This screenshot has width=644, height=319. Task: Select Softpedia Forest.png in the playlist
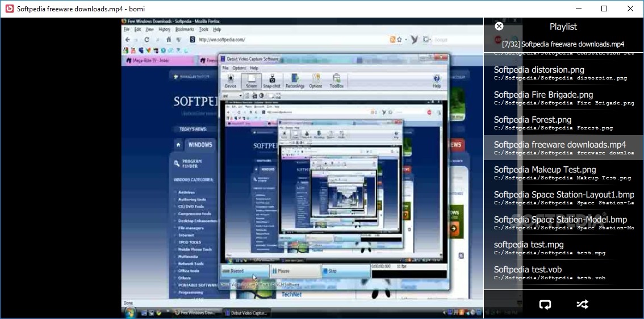563,123
